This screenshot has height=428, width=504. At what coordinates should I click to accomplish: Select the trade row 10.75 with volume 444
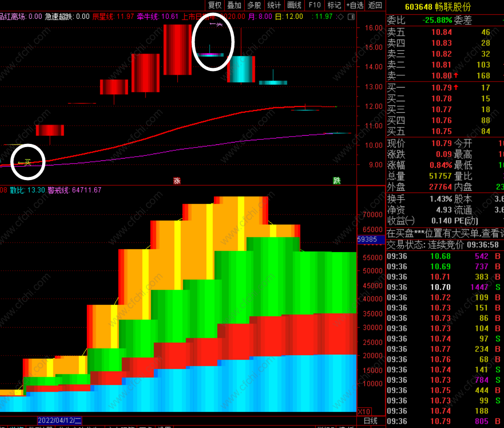point(445,390)
